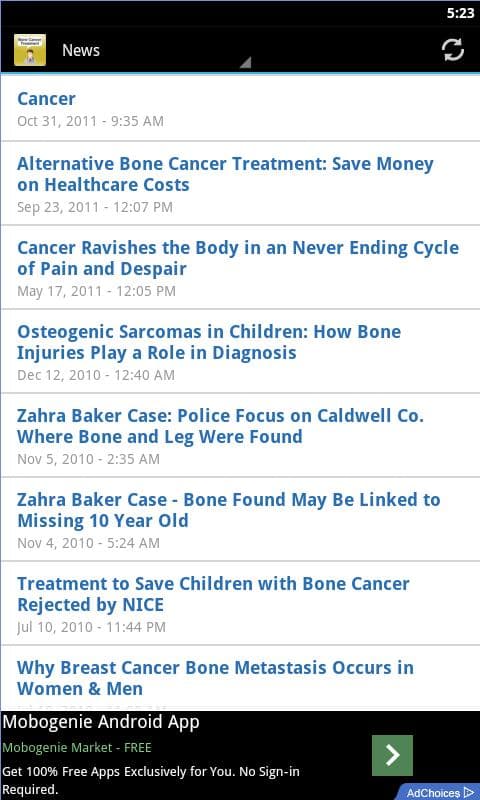Tap the clock in the status bar
The height and width of the screenshot is (800, 480).
pos(460,13)
